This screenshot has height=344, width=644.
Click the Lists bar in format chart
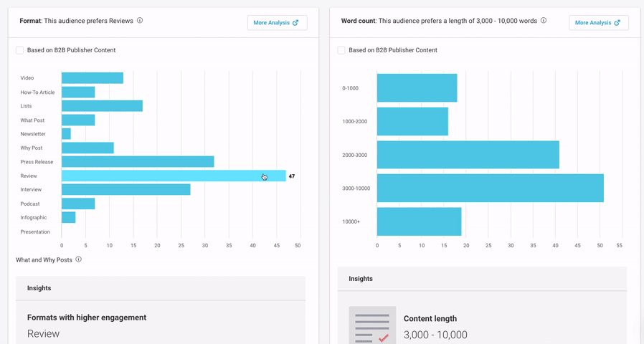pos(102,106)
